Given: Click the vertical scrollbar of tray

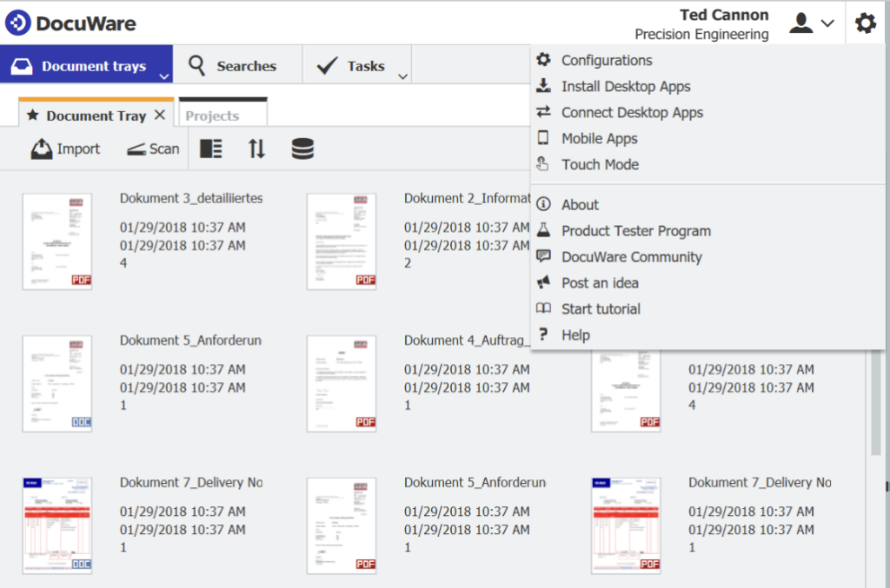Looking at the screenshot, I should coord(876,403).
